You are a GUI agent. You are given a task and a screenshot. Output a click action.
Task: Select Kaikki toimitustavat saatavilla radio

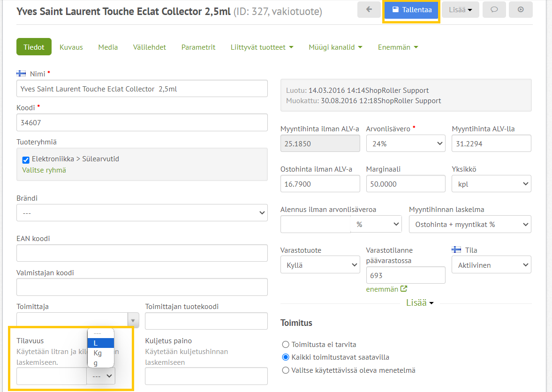point(286,357)
